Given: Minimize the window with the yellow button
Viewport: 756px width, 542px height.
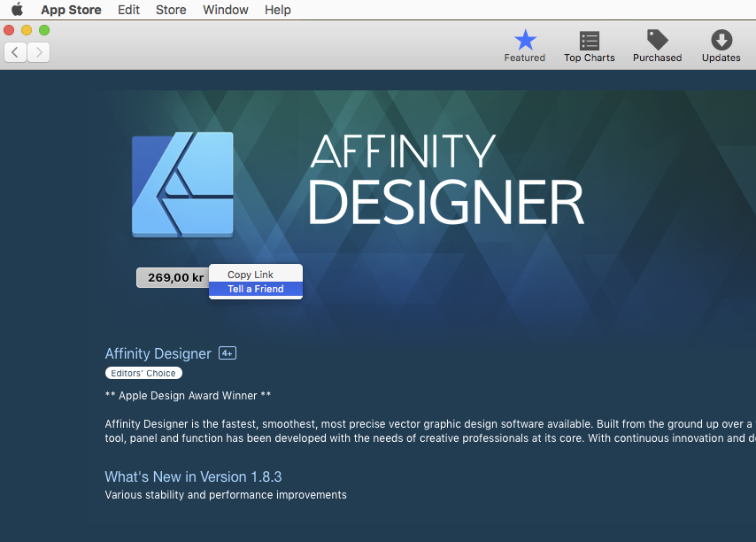Looking at the screenshot, I should (27, 30).
